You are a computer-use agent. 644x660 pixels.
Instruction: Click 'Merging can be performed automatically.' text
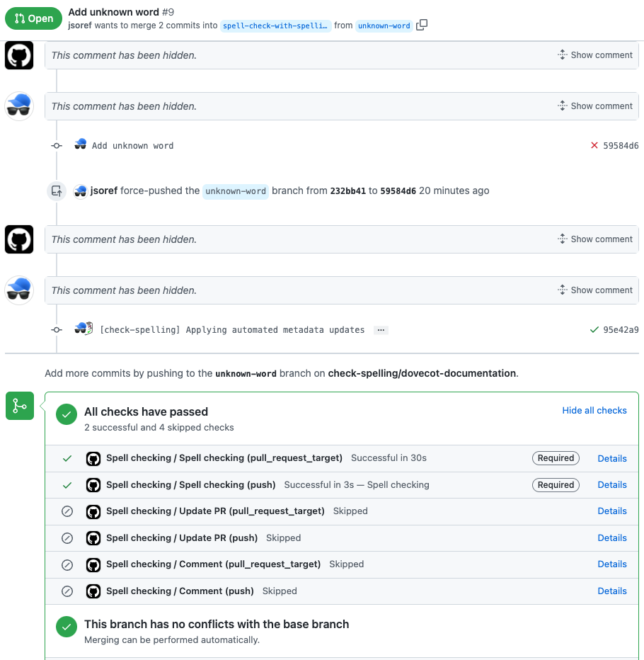coord(172,639)
